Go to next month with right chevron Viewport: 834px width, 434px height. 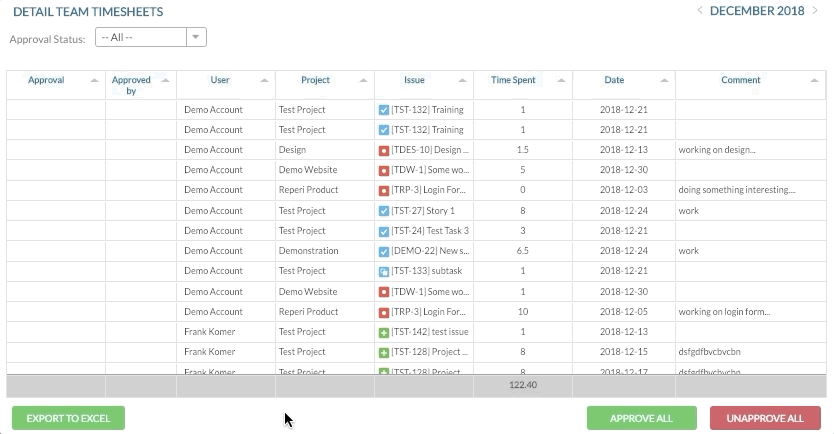(x=817, y=11)
